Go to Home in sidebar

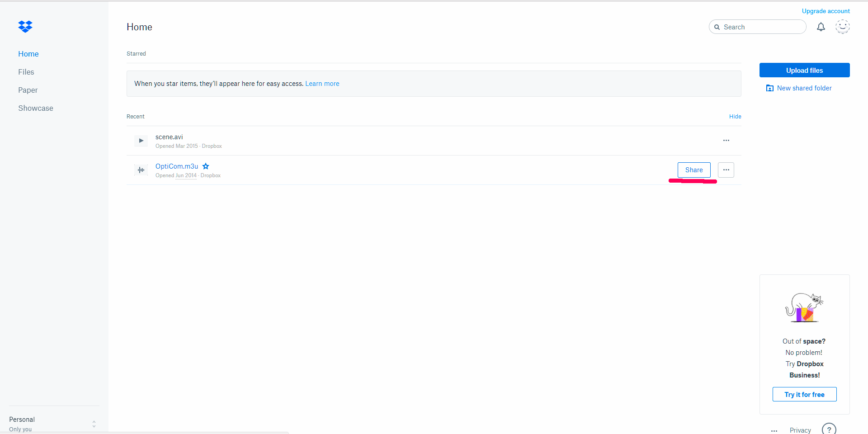coord(28,54)
